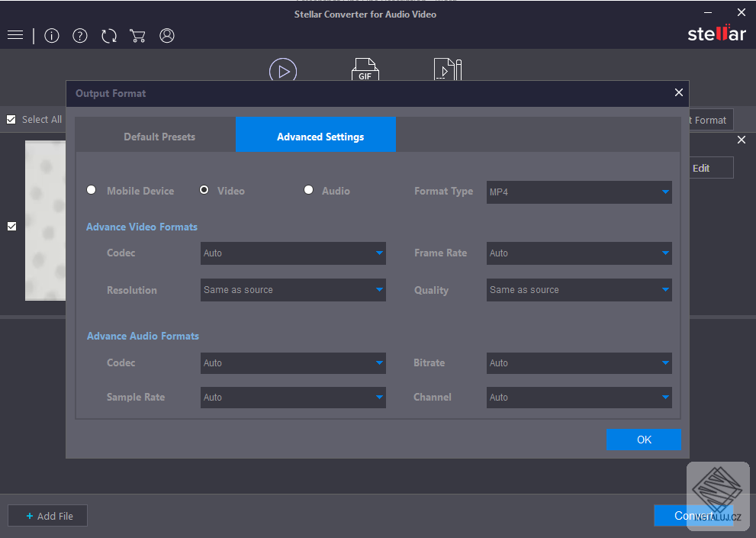
Task: Expand the video Codec dropdown
Action: click(x=293, y=253)
